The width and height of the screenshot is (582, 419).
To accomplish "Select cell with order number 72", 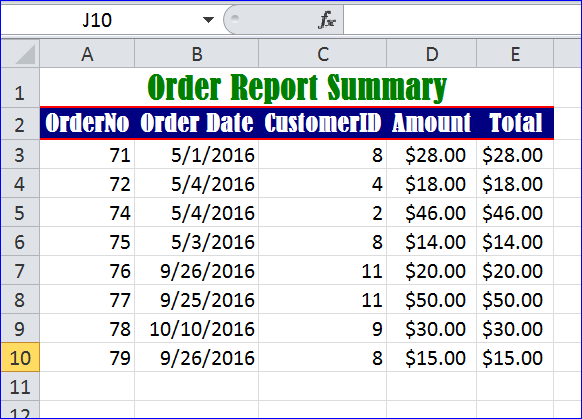I will click(x=87, y=184).
